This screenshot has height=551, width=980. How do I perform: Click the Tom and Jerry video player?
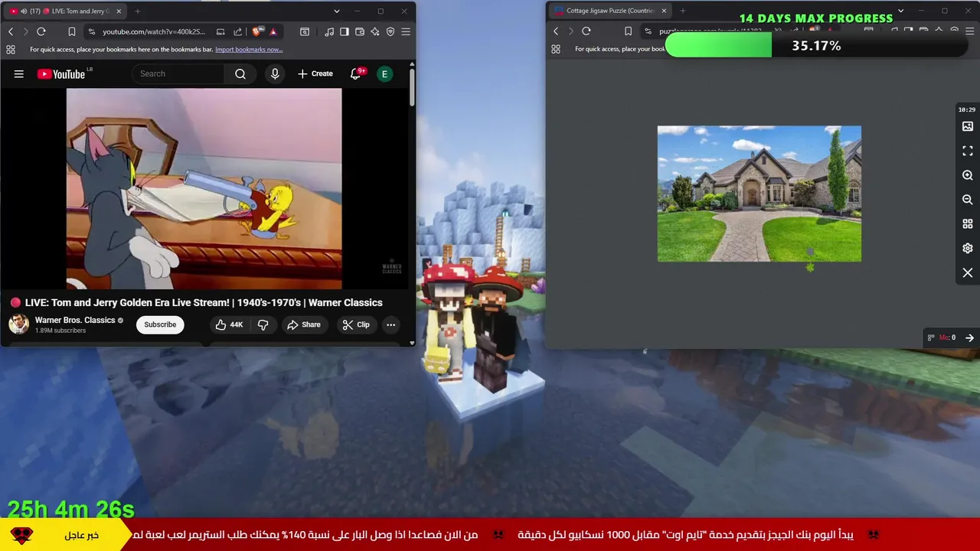click(x=204, y=188)
